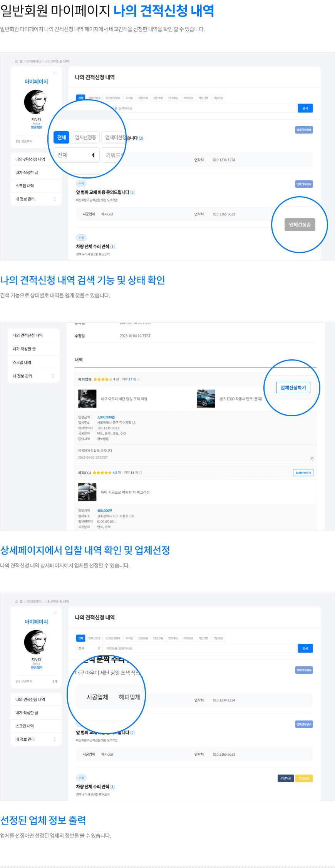Click 나의 견적신청 내역 breadcrumb in third screenshot
The image size is (335, 868).
coord(57,602)
